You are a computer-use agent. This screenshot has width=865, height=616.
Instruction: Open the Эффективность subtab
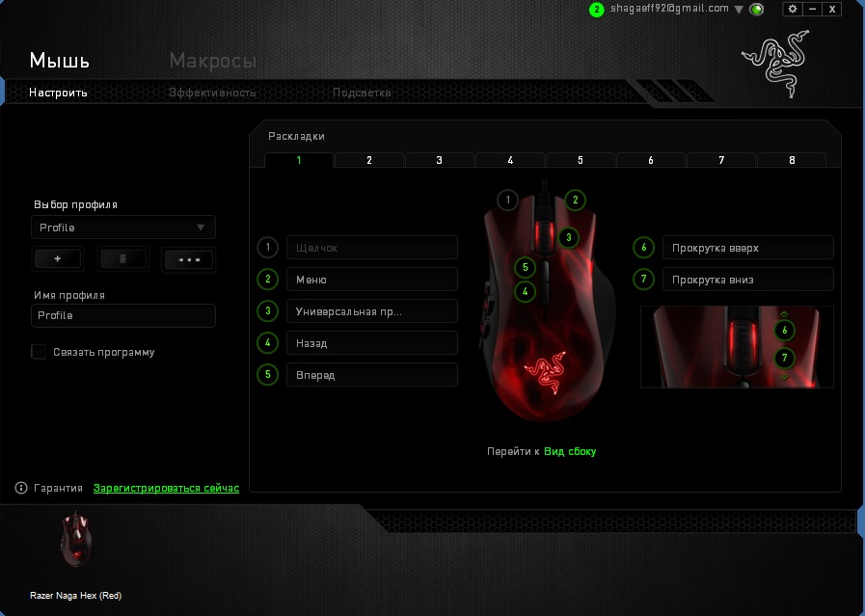click(212, 93)
